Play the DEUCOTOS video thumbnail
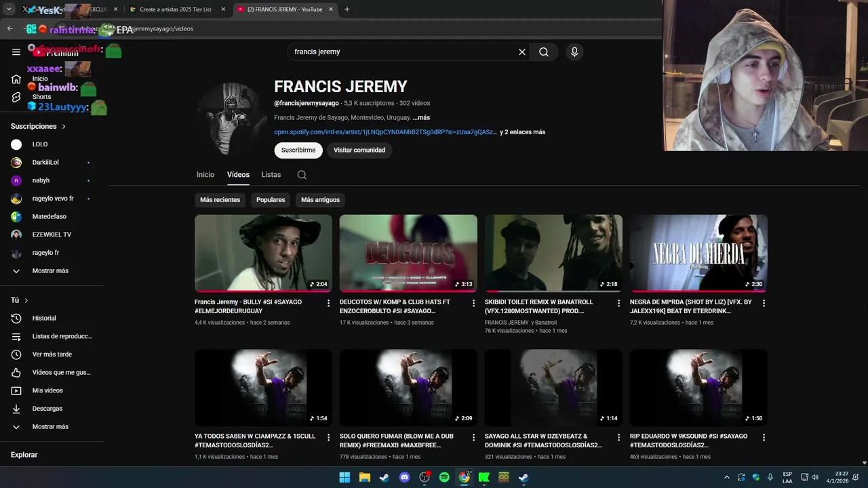The width and height of the screenshot is (868, 488). [408, 253]
